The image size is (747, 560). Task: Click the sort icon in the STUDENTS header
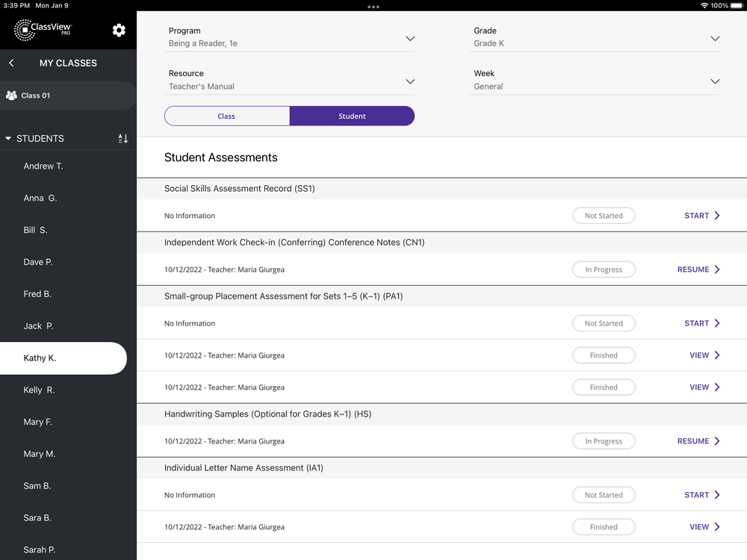click(x=123, y=138)
